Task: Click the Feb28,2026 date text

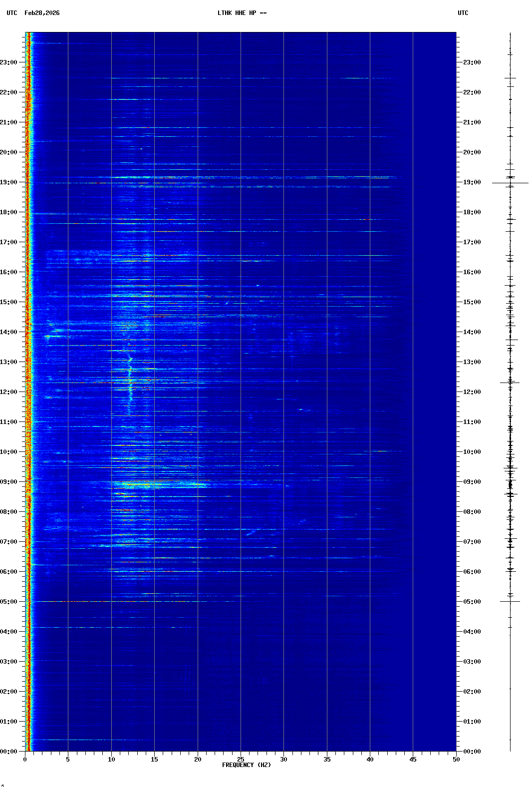Action: pyautogui.click(x=42, y=13)
